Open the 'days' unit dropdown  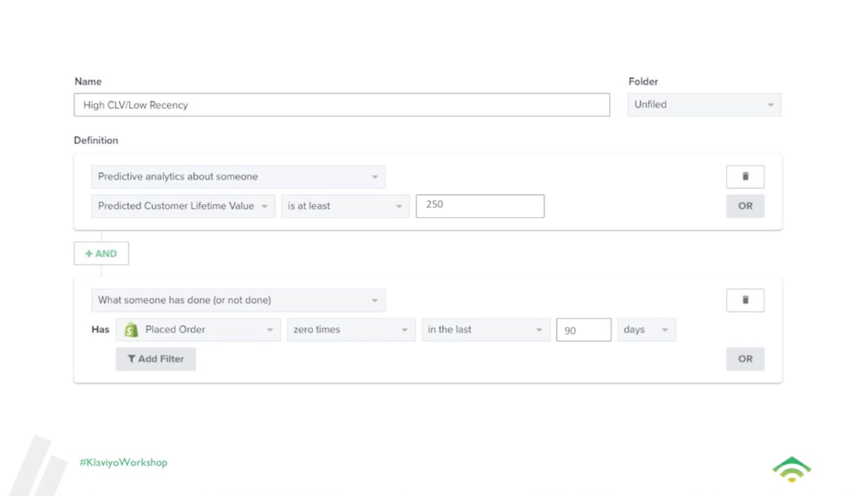coord(646,330)
